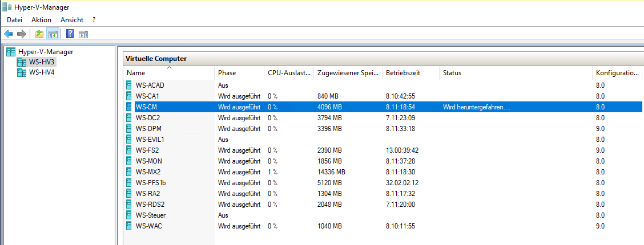The image size is (644, 245).
Task: Click the Back arrow toolbar icon
Action: click(9, 34)
